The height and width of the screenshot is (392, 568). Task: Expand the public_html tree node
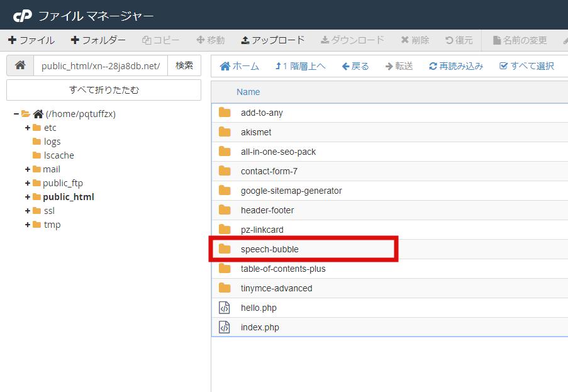(x=28, y=197)
